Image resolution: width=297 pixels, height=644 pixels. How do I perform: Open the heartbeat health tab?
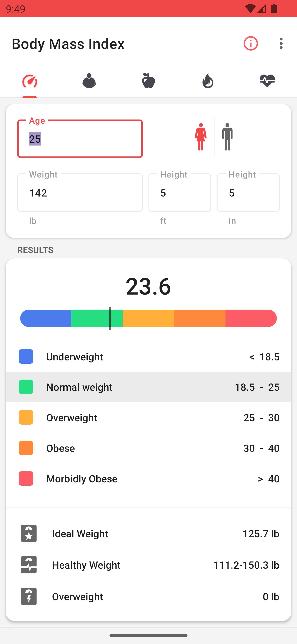[x=267, y=81]
